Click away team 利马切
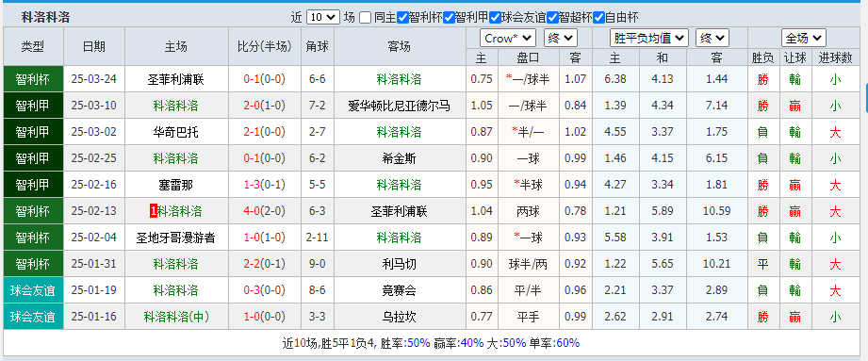 pos(399,265)
